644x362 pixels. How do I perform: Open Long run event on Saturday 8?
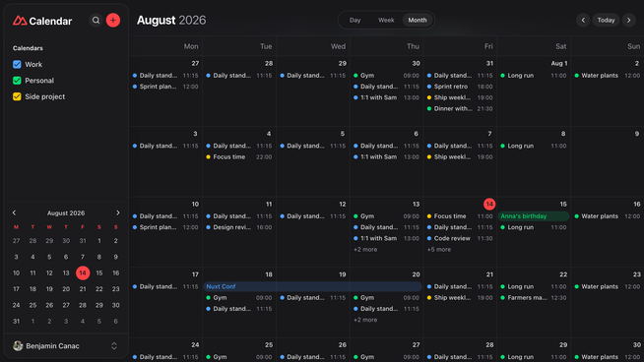coord(534,146)
